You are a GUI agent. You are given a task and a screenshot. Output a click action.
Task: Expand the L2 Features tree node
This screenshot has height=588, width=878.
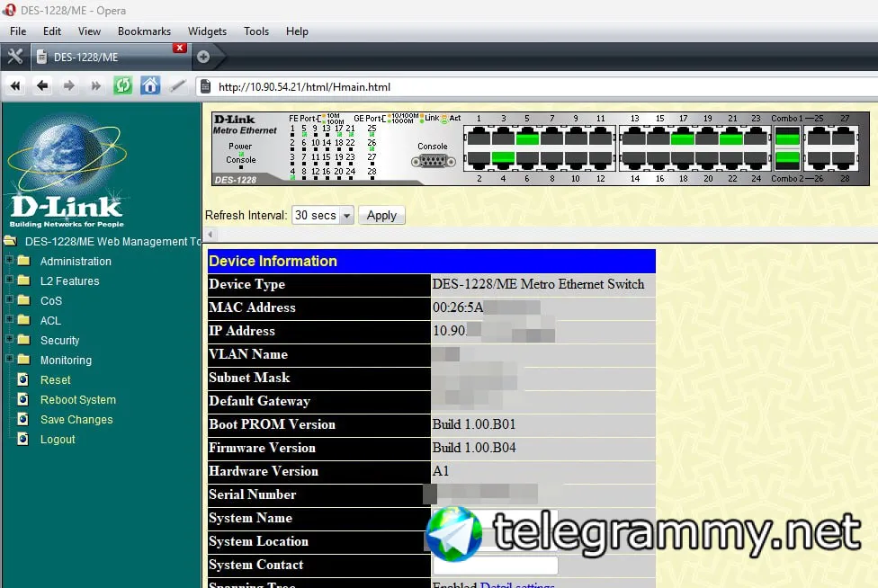9,280
